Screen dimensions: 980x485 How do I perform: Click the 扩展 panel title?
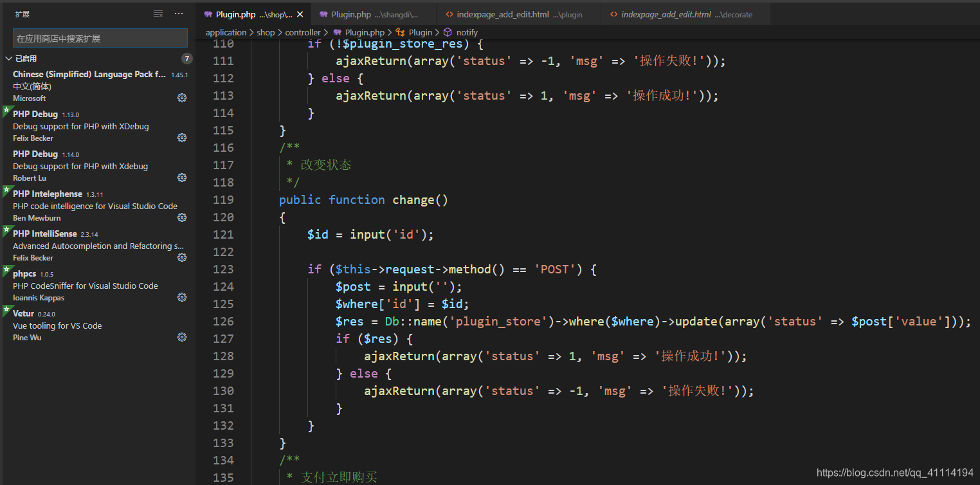[x=21, y=14]
